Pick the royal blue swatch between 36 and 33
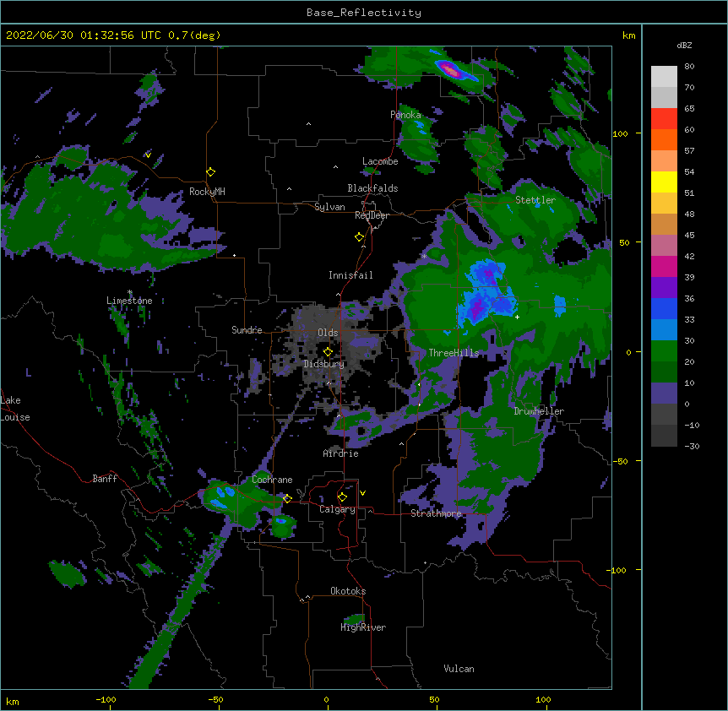The height and width of the screenshot is (711, 728). (664, 308)
